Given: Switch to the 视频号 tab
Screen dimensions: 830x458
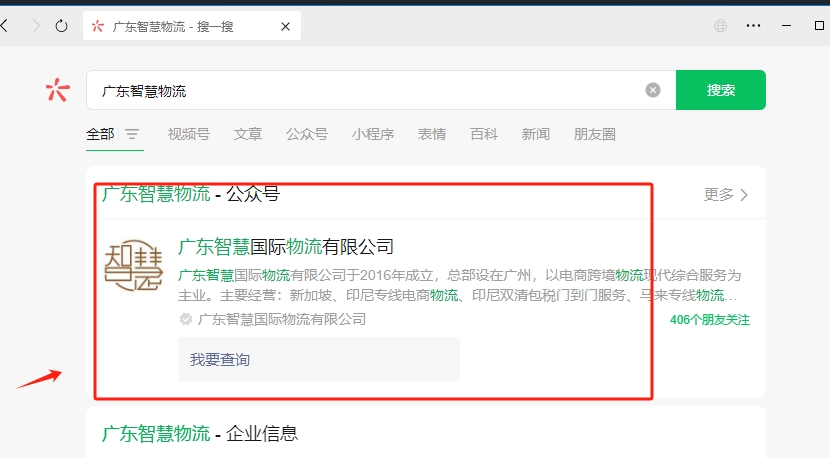Looking at the screenshot, I should 188,134.
